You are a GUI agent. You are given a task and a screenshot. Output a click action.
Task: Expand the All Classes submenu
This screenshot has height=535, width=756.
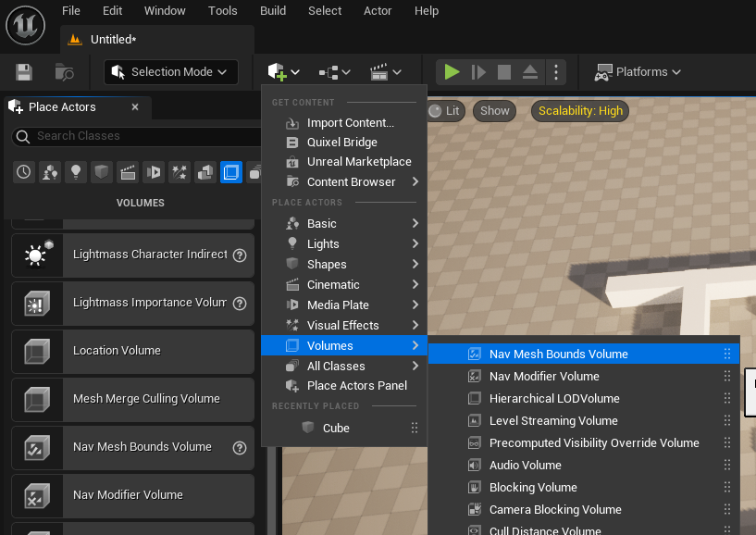pos(344,366)
